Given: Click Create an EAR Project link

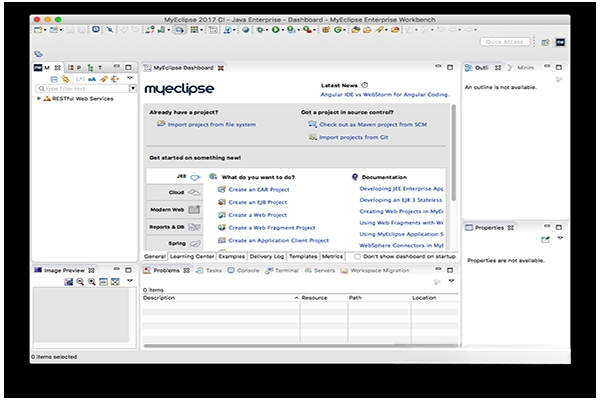Looking at the screenshot, I should [x=259, y=189].
